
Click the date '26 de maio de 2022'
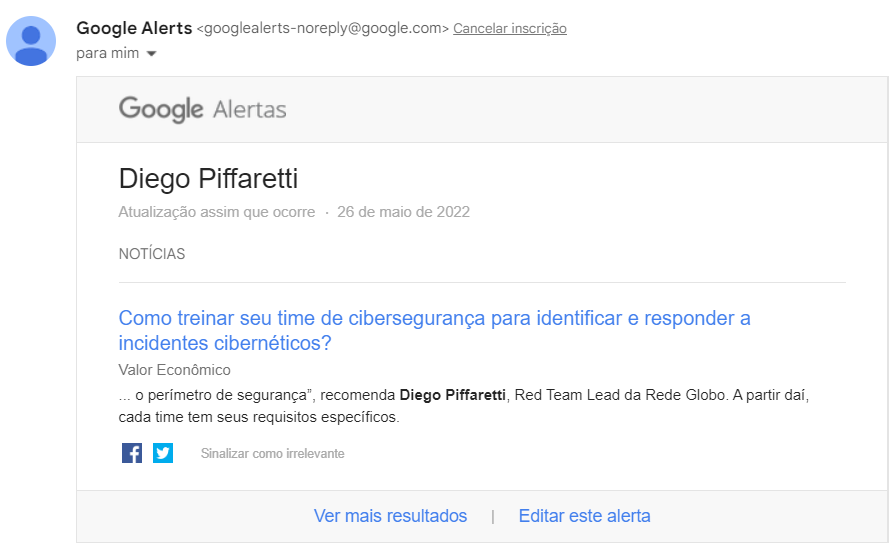(x=403, y=212)
